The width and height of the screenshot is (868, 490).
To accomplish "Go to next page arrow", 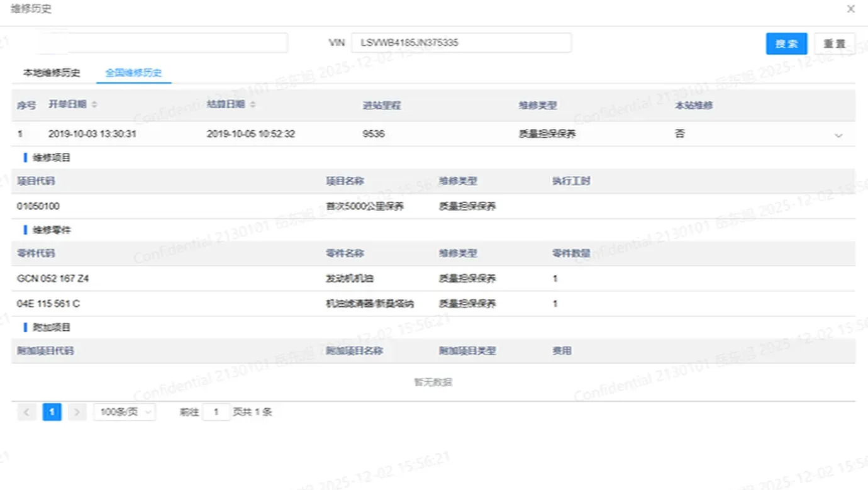I will pos(77,411).
